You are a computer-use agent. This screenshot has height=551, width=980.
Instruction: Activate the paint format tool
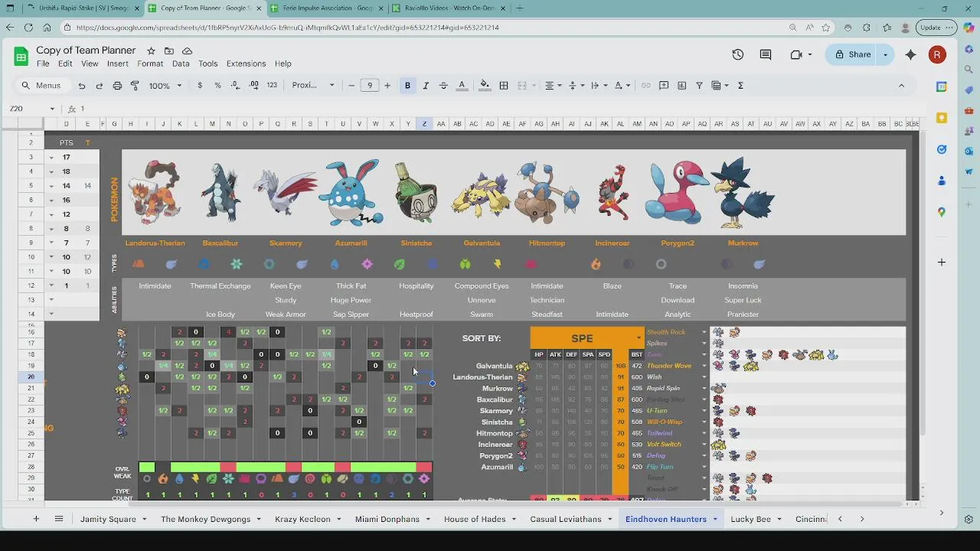coord(135,86)
